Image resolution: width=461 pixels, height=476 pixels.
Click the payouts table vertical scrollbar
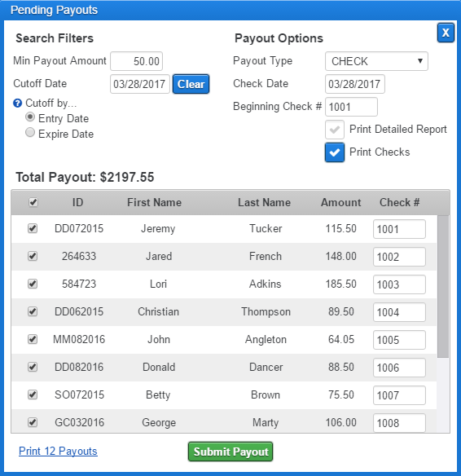click(443, 287)
